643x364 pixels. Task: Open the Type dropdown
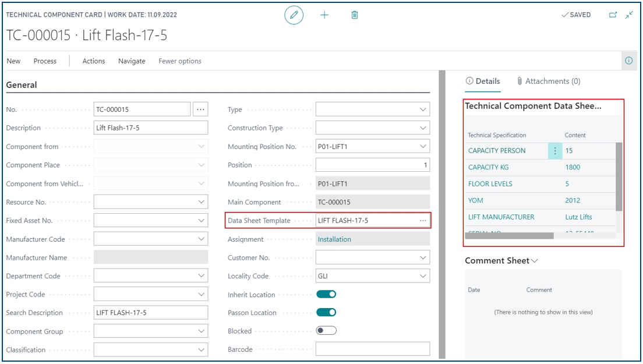coord(423,109)
